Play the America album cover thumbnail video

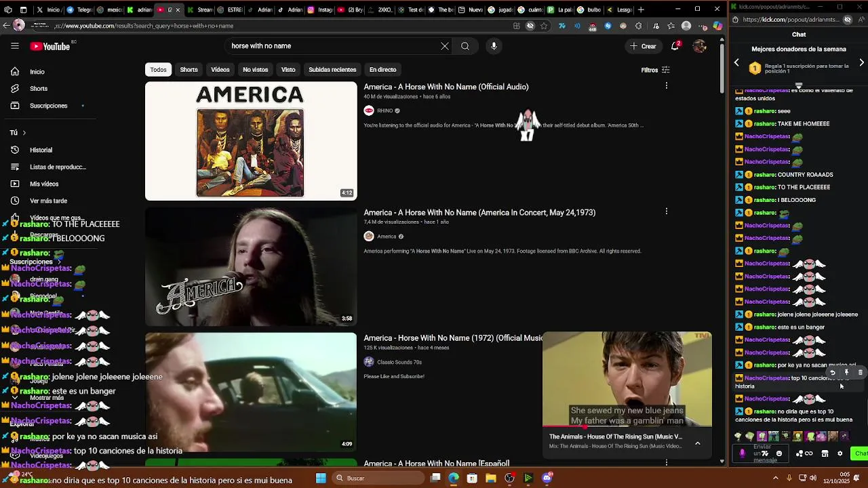pos(251,141)
